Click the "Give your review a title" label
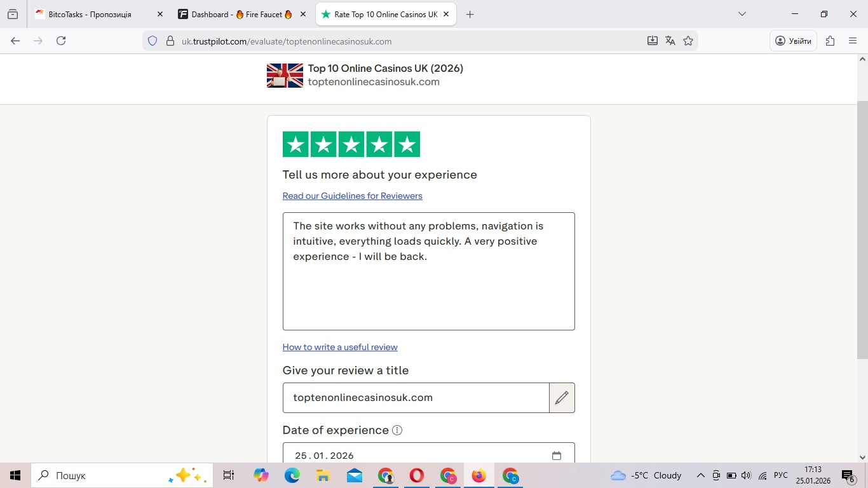This screenshot has width=868, height=488. point(346,370)
